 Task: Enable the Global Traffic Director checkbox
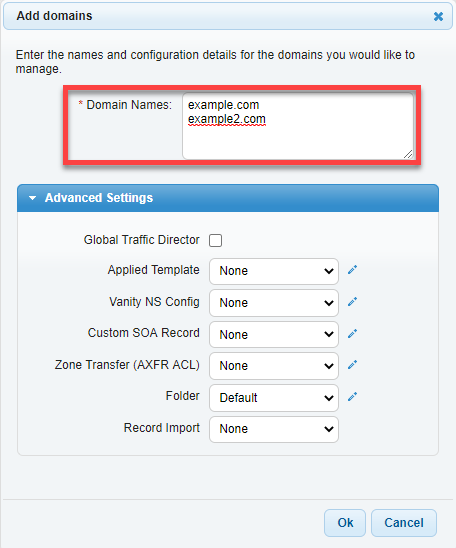(215, 240)
